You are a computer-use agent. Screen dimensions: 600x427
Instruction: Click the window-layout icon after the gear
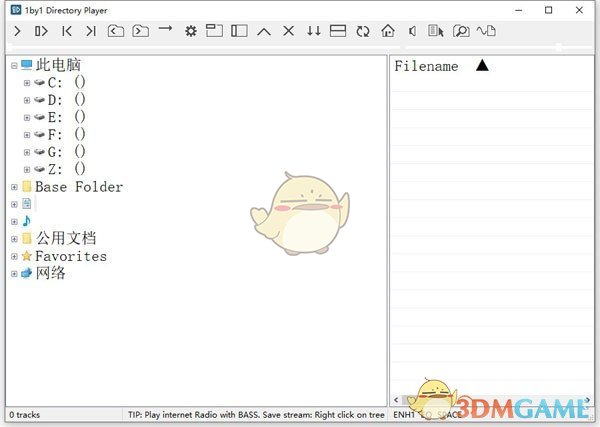click(x=214, y=31)
